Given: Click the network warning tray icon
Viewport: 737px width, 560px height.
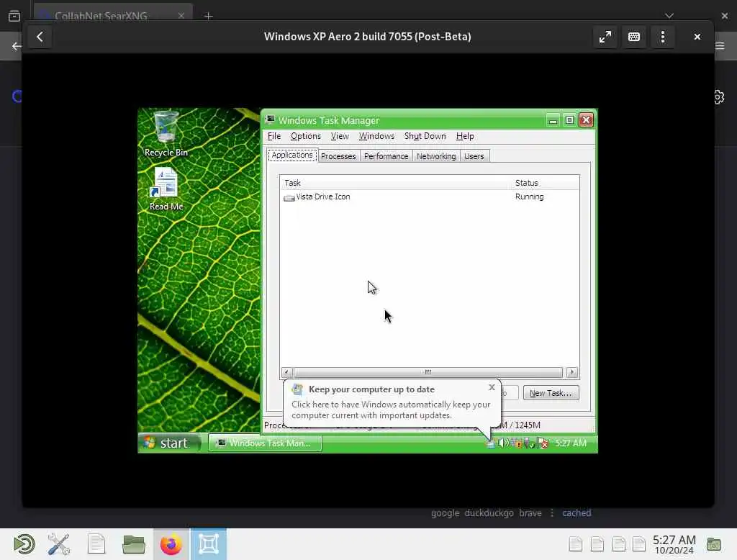Looking at the screenshot, I should [x=517, y=443].
